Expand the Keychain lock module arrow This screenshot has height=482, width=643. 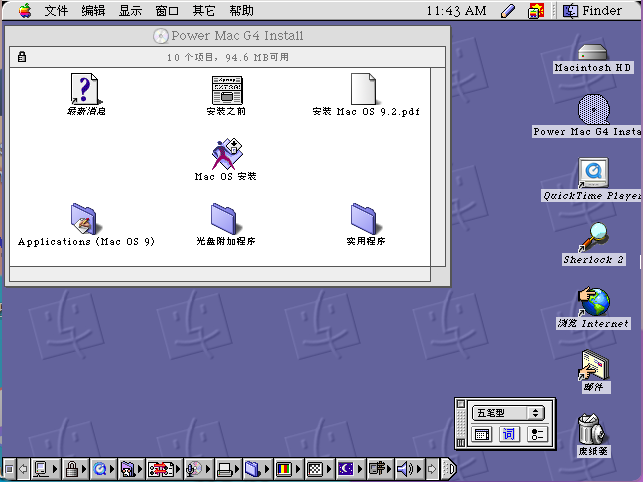[x=84, y=468]
